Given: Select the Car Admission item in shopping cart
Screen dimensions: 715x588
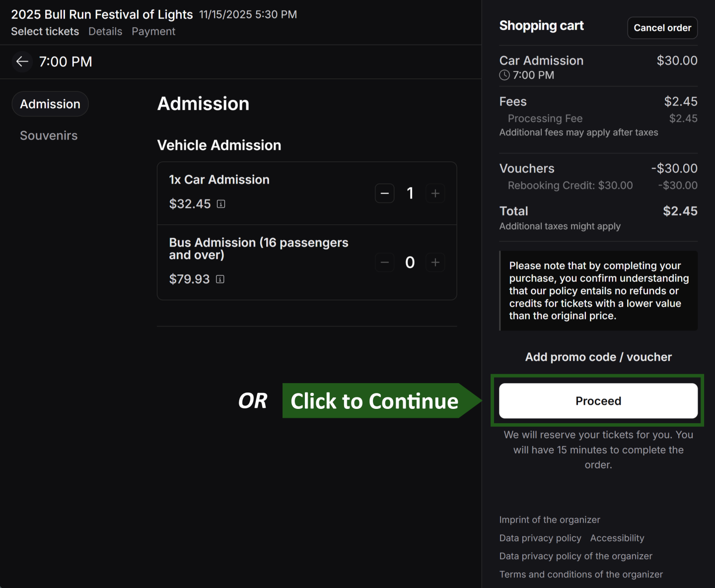Looking at the screenshot, I should click(x=541, y=61).
